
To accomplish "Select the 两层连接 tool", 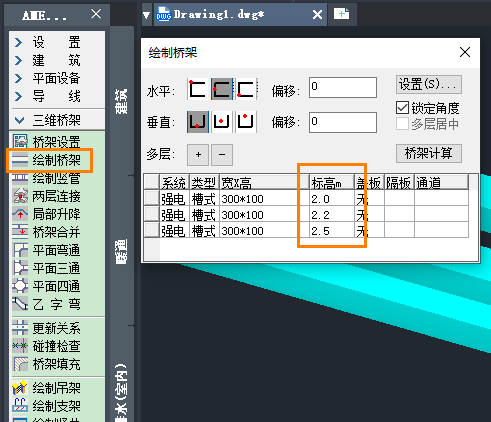I will pos(47,196).
